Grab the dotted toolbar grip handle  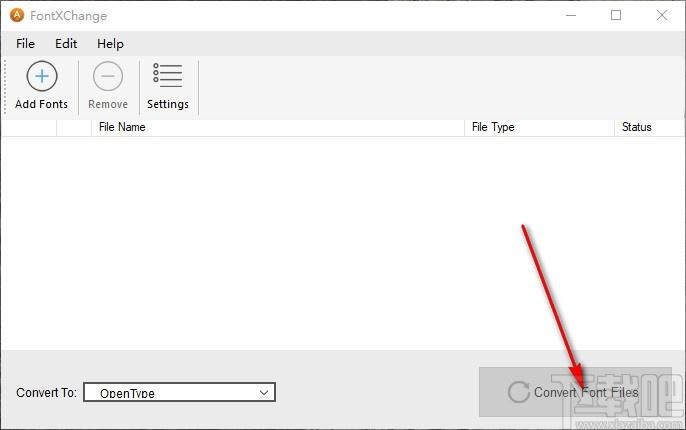(x=5, y=87)
